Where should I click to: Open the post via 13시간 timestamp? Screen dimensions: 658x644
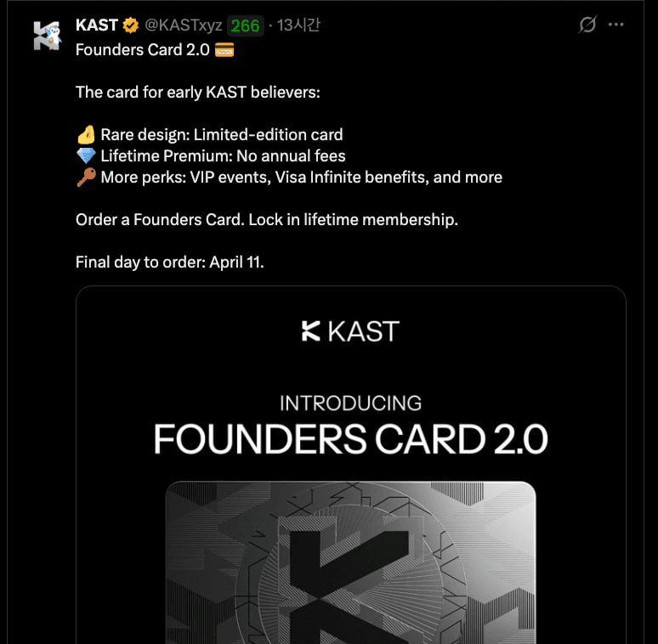tap(298, 25)
